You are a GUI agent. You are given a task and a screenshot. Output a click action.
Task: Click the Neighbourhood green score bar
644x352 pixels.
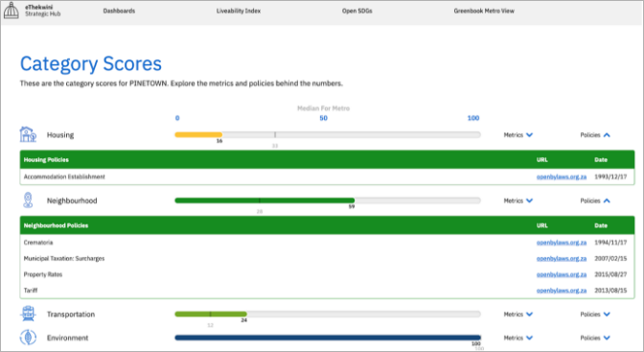(264, 200)
